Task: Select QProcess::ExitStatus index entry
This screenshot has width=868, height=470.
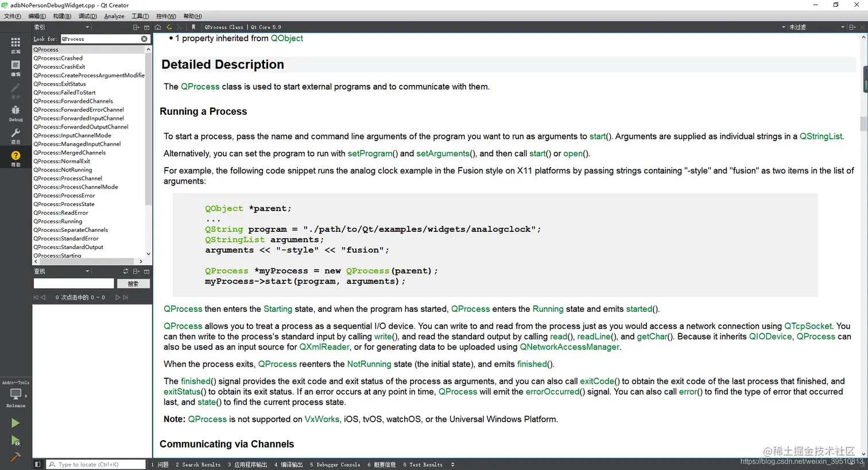Action: click(x=60, y=84)
